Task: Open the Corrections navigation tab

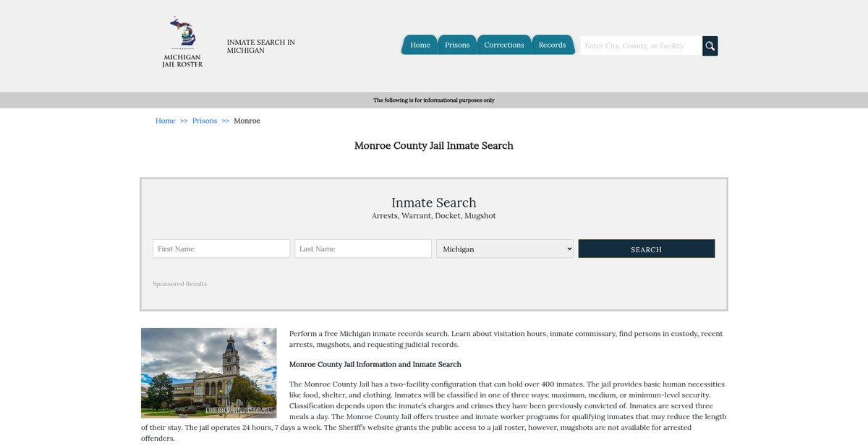Action: point(504,45)
